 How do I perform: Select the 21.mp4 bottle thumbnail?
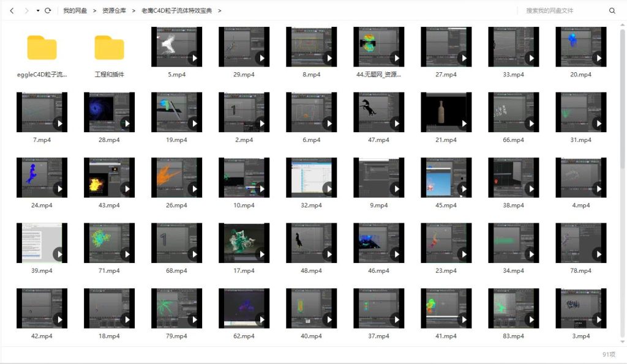click(446, 112)
